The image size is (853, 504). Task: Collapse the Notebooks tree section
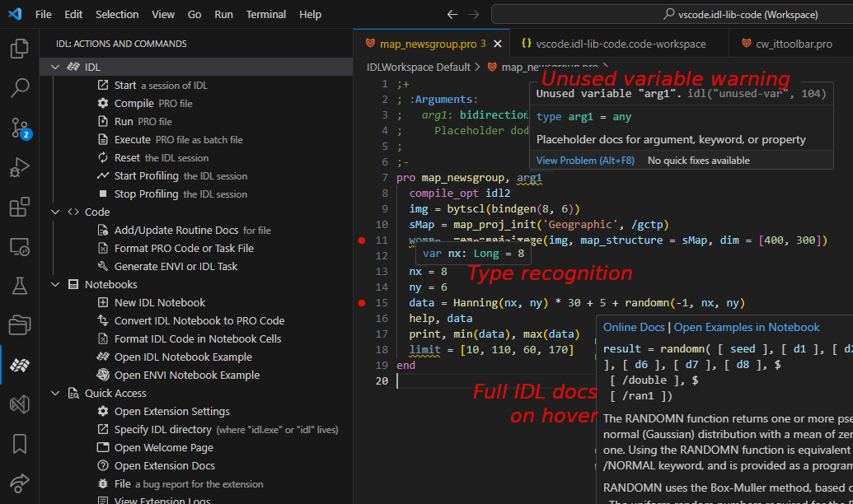55,284
